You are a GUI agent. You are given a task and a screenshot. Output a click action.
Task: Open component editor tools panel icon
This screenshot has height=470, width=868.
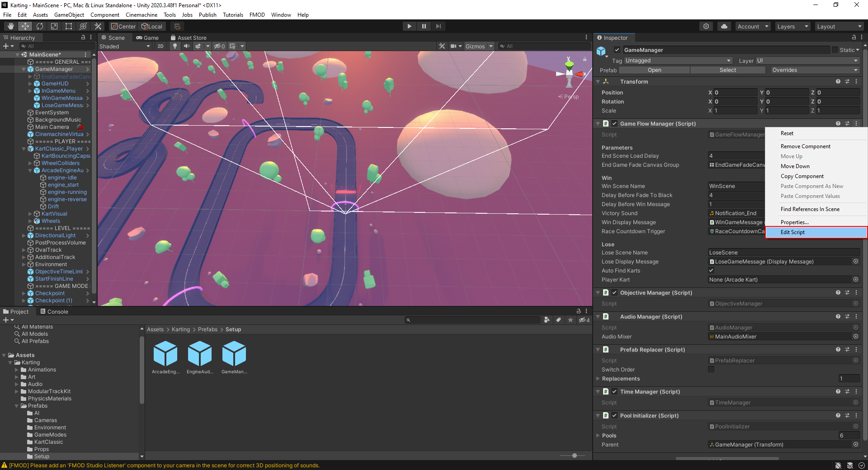(442, 46)
